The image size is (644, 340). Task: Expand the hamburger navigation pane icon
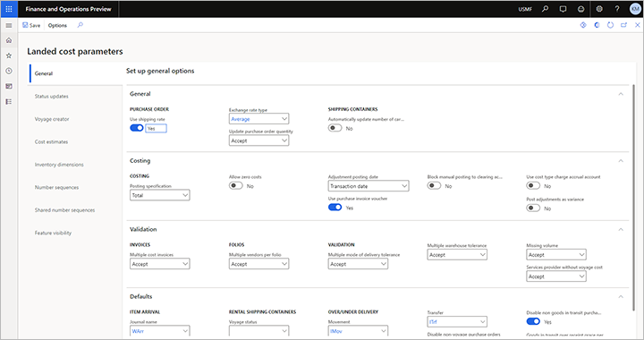(9, 25)
